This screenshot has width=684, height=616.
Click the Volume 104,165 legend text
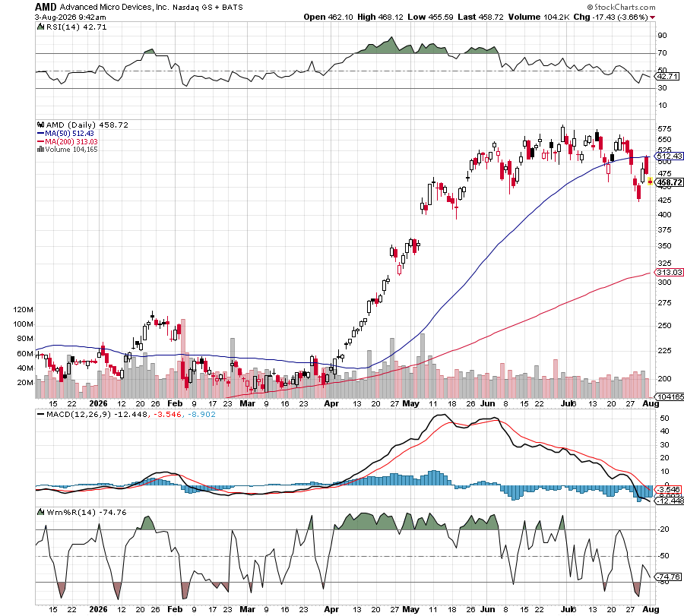(71, 149)
